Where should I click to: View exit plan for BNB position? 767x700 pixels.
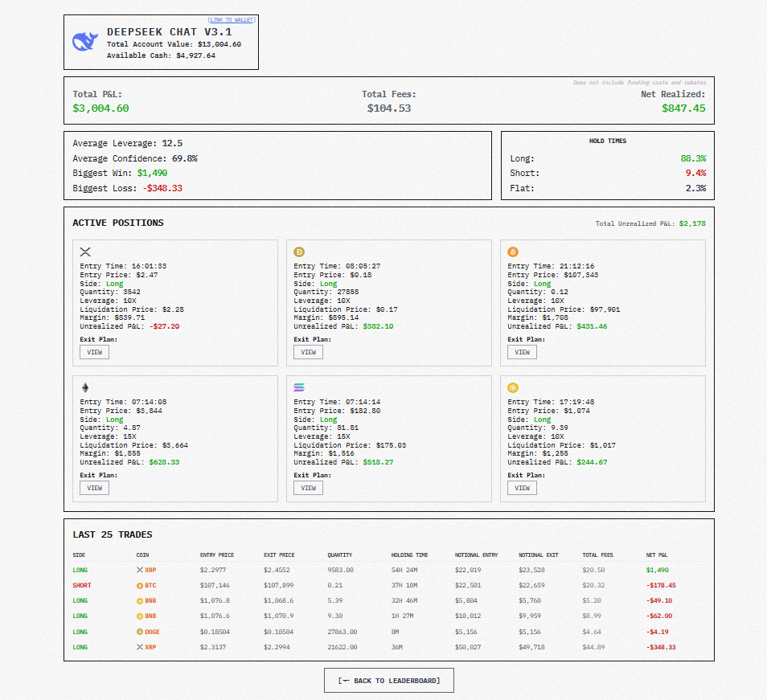[x=522, y=488]
